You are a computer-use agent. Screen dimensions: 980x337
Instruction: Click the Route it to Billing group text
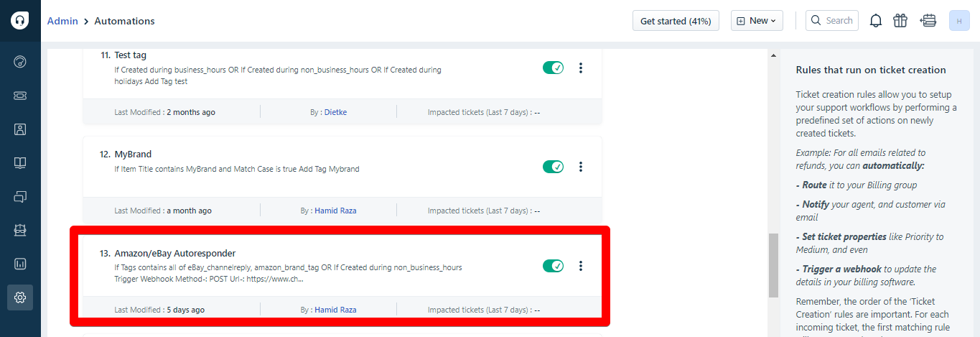[x=858, y=185]
